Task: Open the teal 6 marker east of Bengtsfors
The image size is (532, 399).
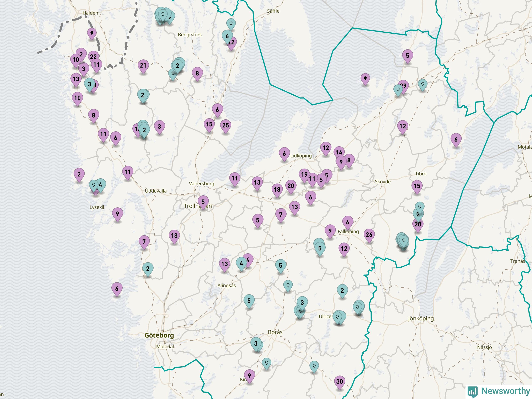Action: pyautogui.click(x=227, y=36)
